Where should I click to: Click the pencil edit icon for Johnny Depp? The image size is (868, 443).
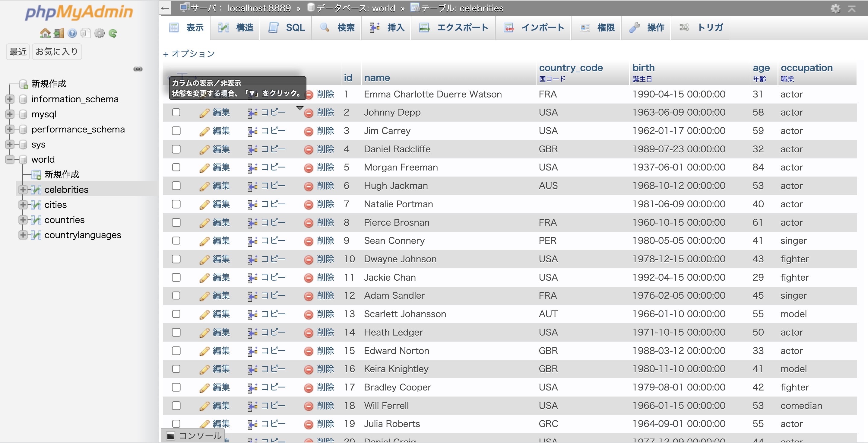tap(204, 113)
